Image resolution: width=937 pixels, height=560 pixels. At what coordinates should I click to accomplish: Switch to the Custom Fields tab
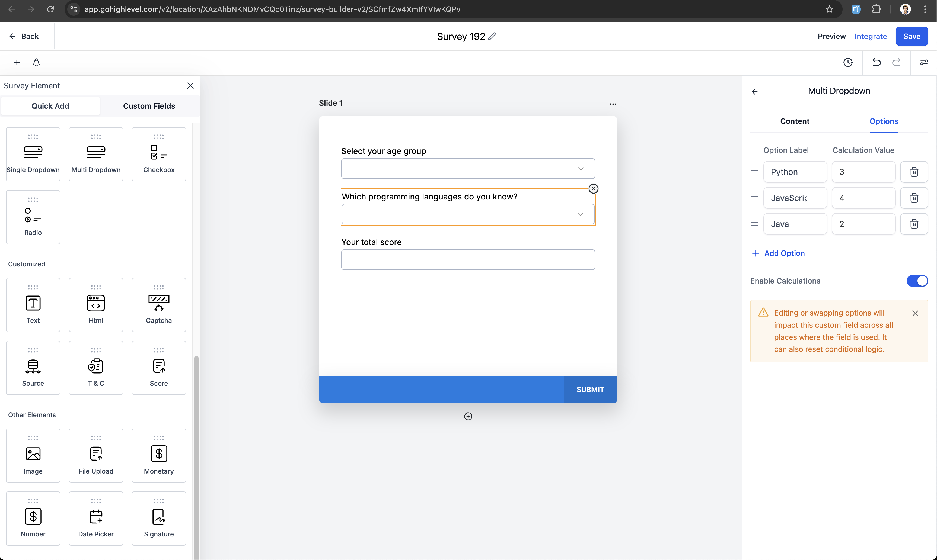click(149, 106)
